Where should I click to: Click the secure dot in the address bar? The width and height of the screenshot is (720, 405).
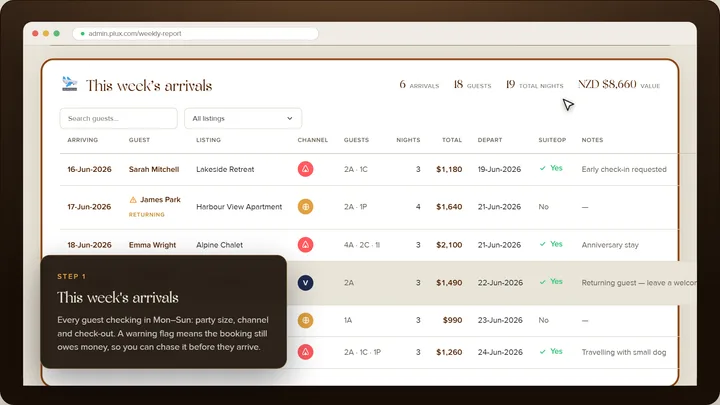[83, 34]
